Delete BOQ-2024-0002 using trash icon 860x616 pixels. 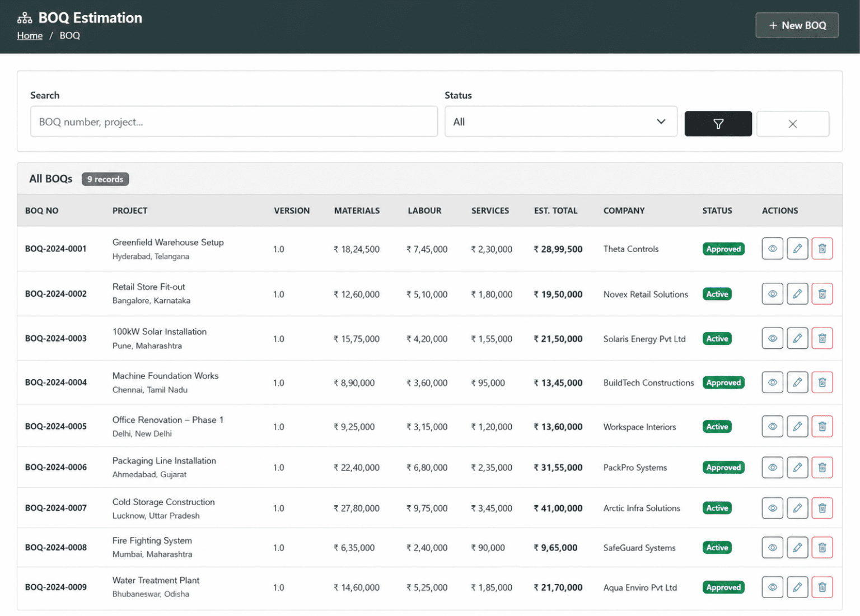[x=822, y=294]
